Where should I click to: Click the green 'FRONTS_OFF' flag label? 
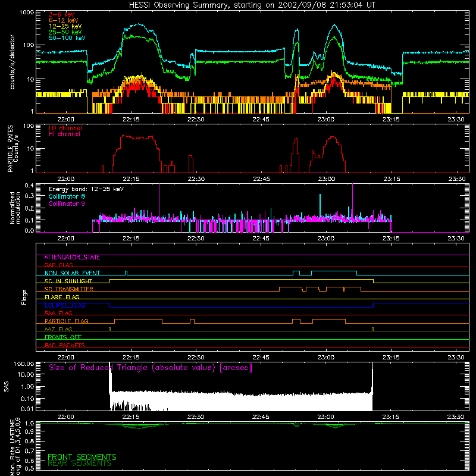point(63,337)
